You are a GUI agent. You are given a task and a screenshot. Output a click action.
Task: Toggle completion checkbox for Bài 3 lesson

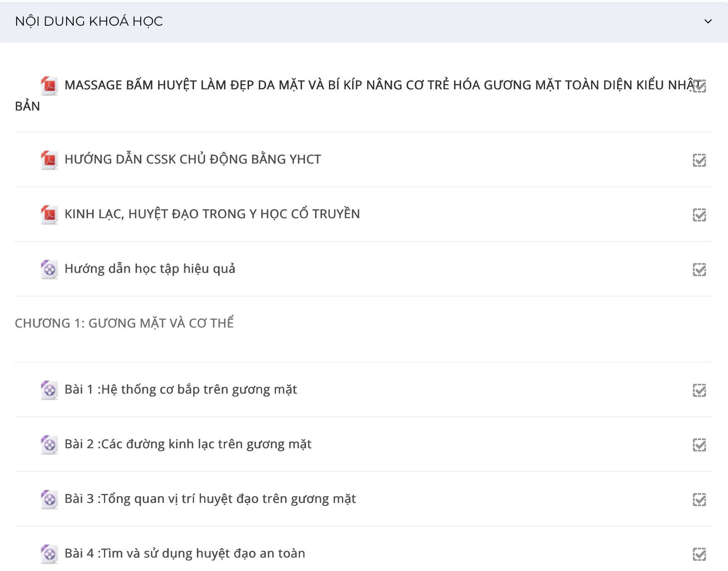[x=699, y=500]
